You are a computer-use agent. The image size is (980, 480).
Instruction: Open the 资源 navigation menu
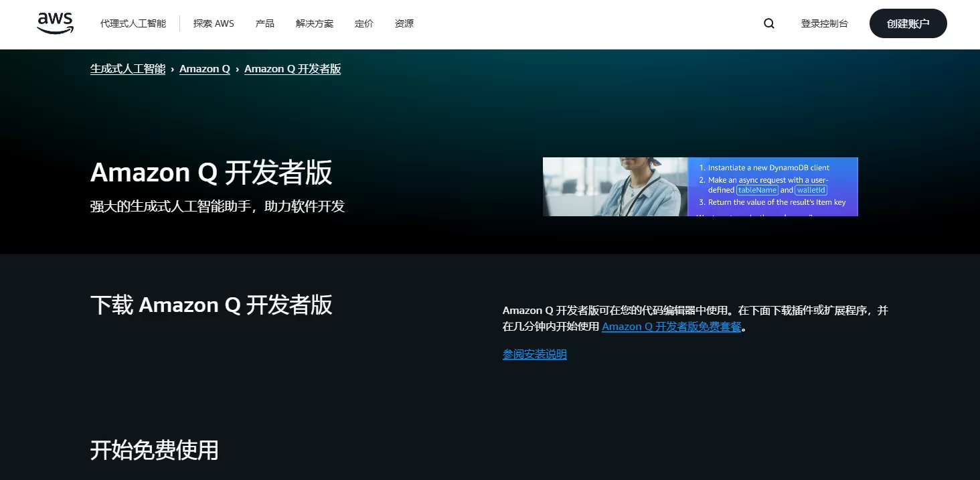tap(404, 23)
